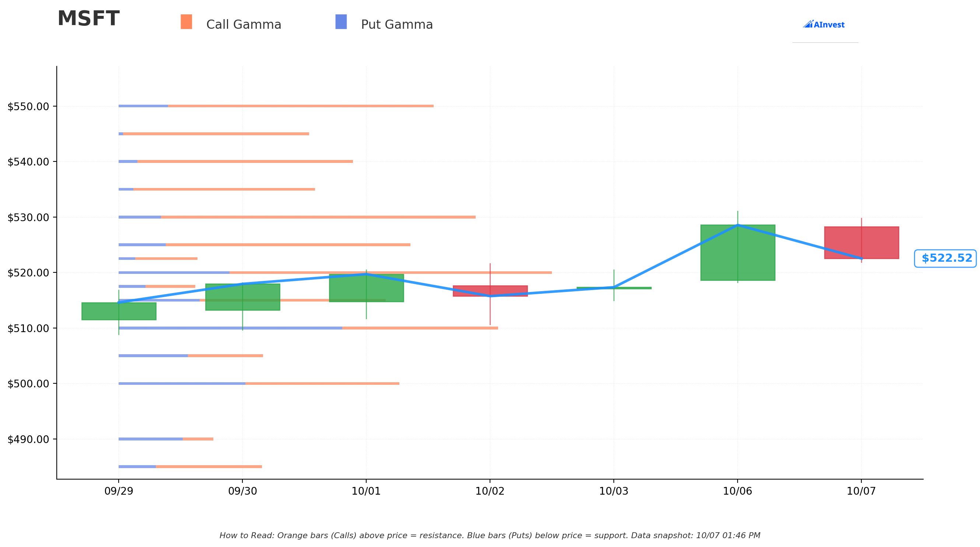Click the 10/06 date label
This screenshot has width=980, height=547.
[x=738, y=491]
